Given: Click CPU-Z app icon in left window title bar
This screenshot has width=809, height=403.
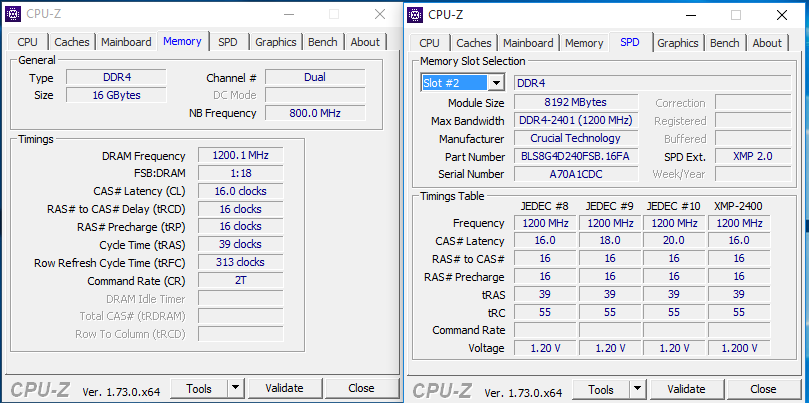Looking at the screenshot, I should click(13, 14).
